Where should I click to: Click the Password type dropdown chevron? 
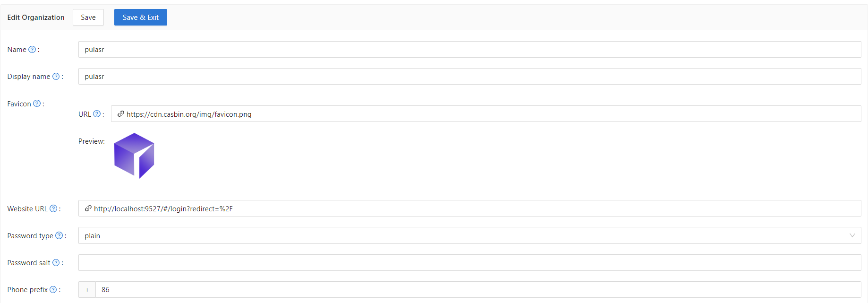[852, 235]
